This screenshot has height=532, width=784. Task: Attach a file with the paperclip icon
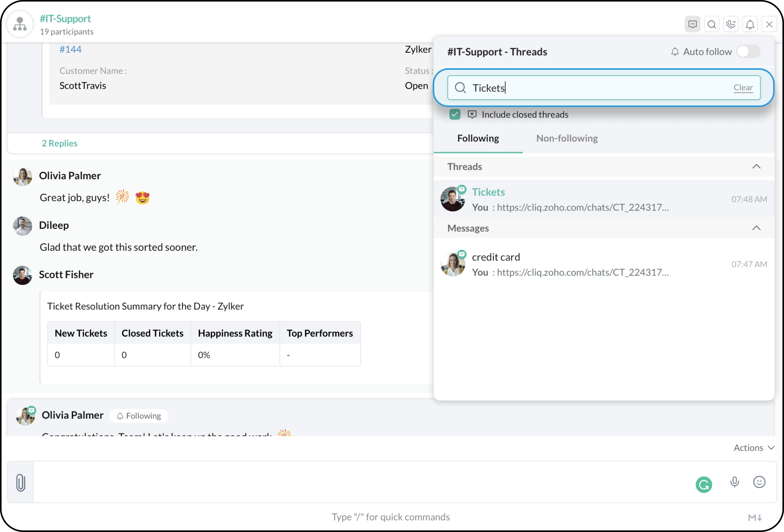pos(21,482)
